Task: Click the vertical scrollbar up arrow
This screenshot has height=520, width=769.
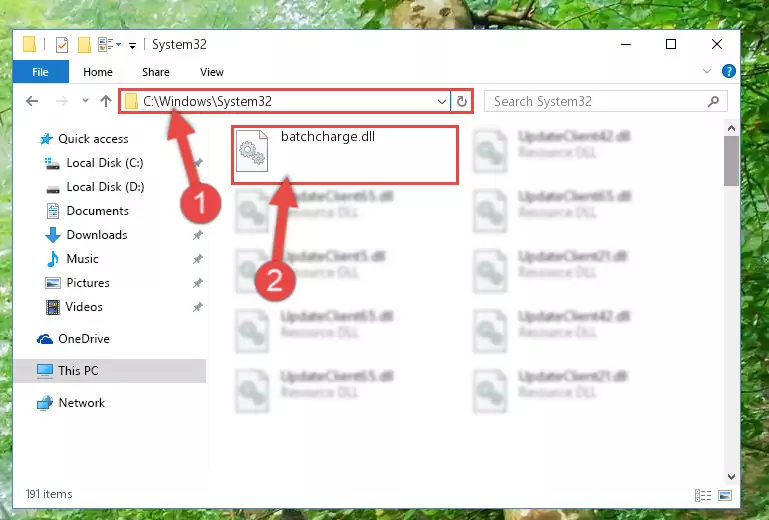Action: [731, 129]
